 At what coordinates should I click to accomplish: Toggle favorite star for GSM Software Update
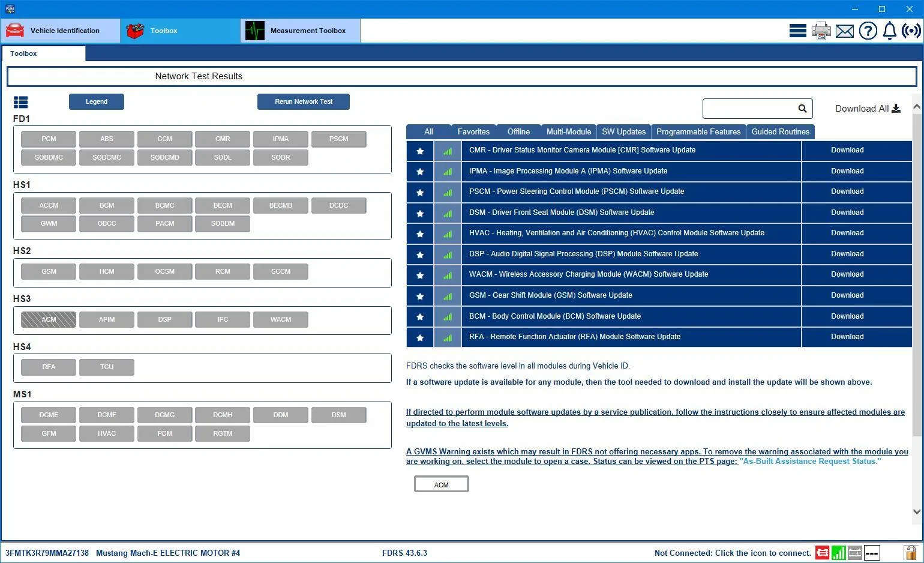point(420,296)
